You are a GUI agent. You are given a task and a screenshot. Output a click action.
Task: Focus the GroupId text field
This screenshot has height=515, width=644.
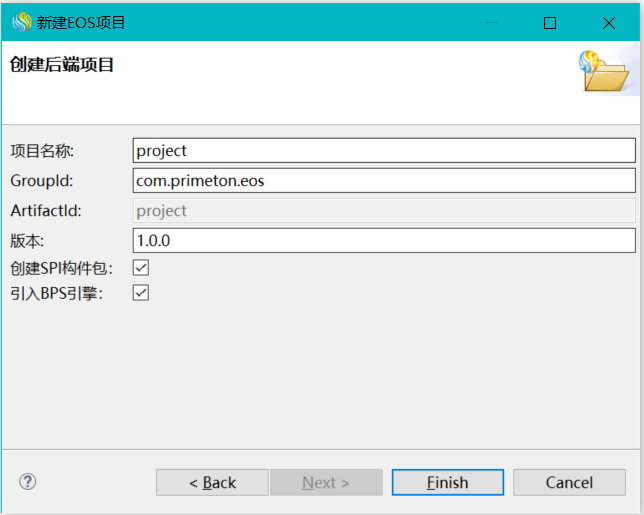coord(384,180)
